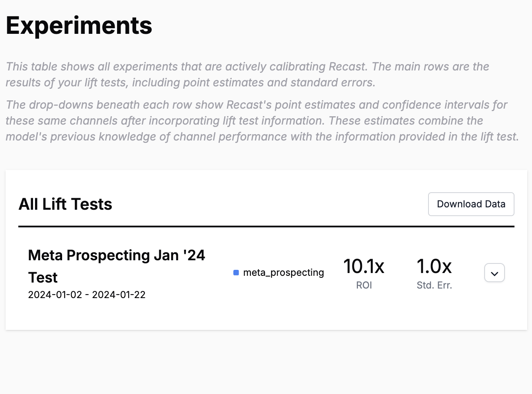Screen dimensions: 532x394
Task: Click the ROI column label
Action: [364, 285]
